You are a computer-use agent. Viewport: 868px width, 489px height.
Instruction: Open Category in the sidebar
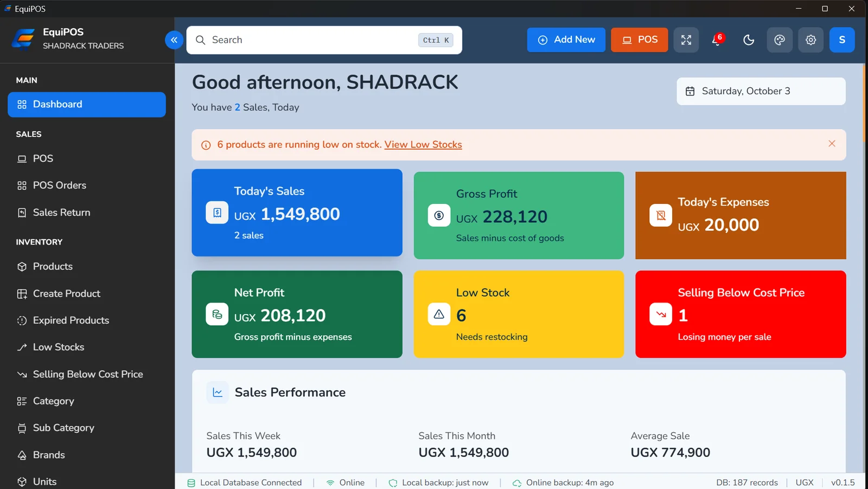(x=87, y=401)
